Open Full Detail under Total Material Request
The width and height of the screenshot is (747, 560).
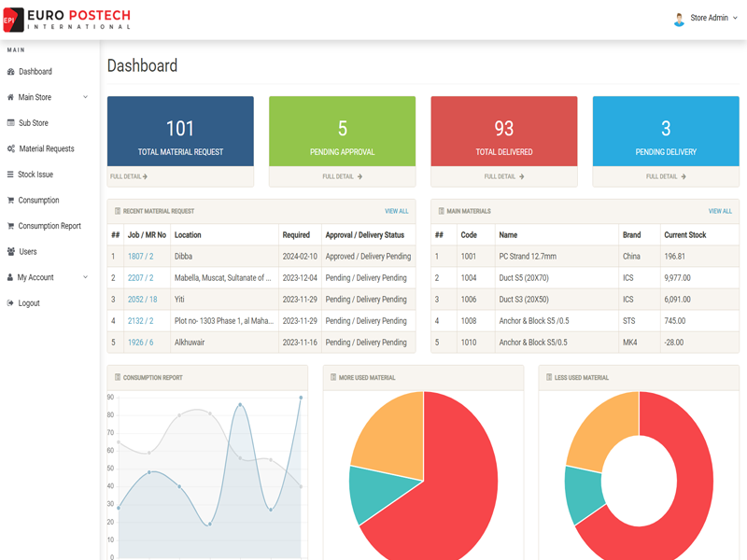click(129, 176)
